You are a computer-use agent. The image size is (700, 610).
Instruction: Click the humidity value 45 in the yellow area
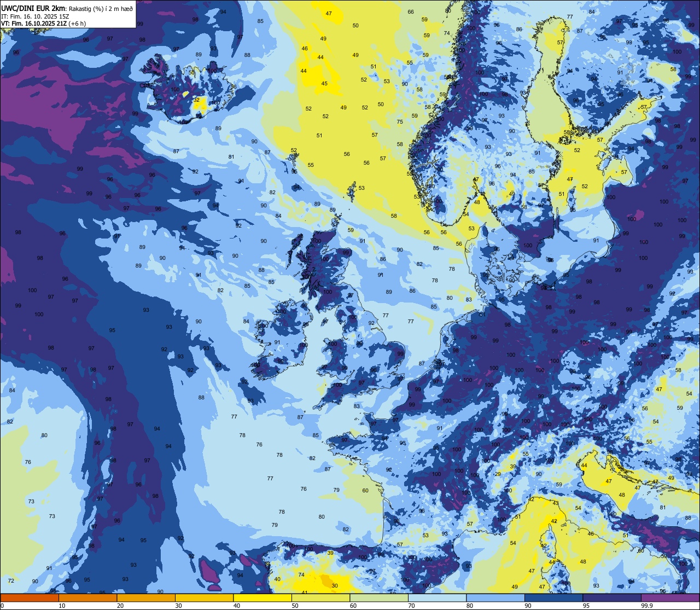pyautogui.click(x=324, y=84)
